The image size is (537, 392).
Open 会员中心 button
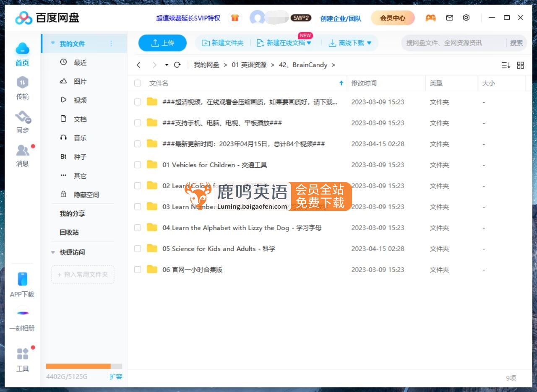[x=393, y=18]
